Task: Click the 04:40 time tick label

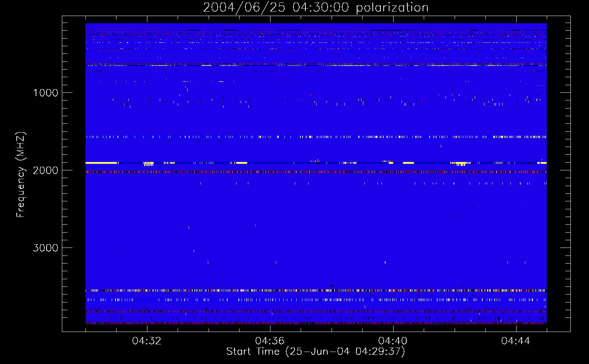Action: [x=393, y=341]
